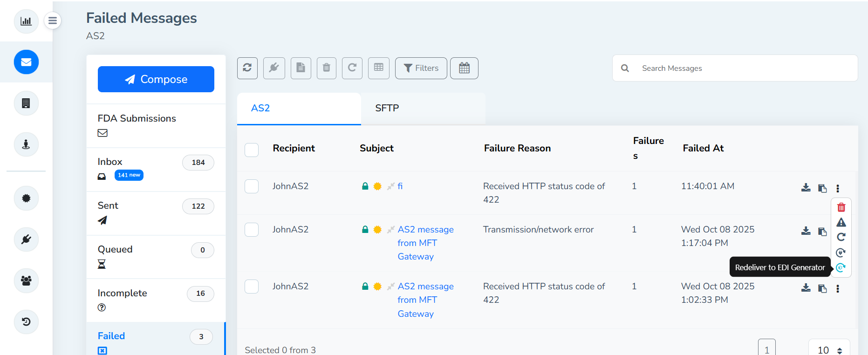Focus the Search Messages field
Screen dimensions: 868x355
[745, 68]
